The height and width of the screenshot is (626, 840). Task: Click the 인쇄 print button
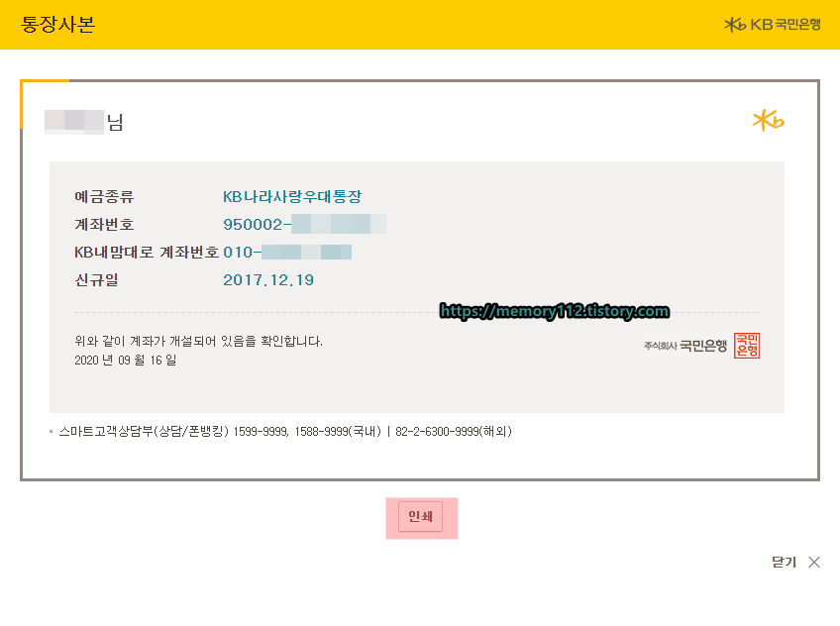[x=421, y=517]
